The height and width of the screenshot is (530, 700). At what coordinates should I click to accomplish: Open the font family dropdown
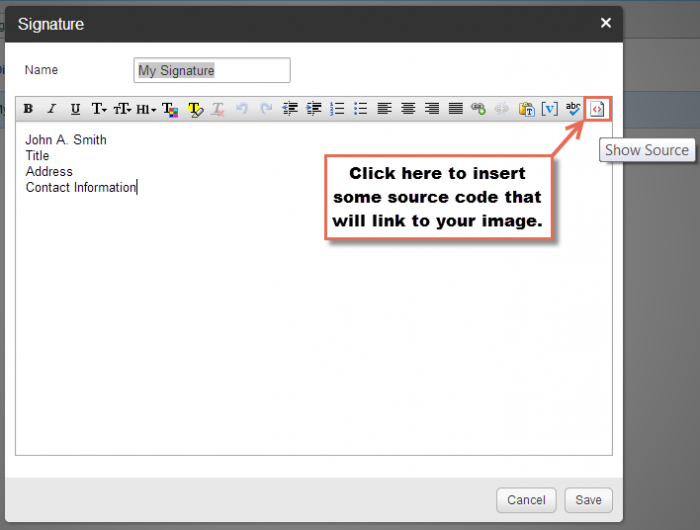point(99,109)
